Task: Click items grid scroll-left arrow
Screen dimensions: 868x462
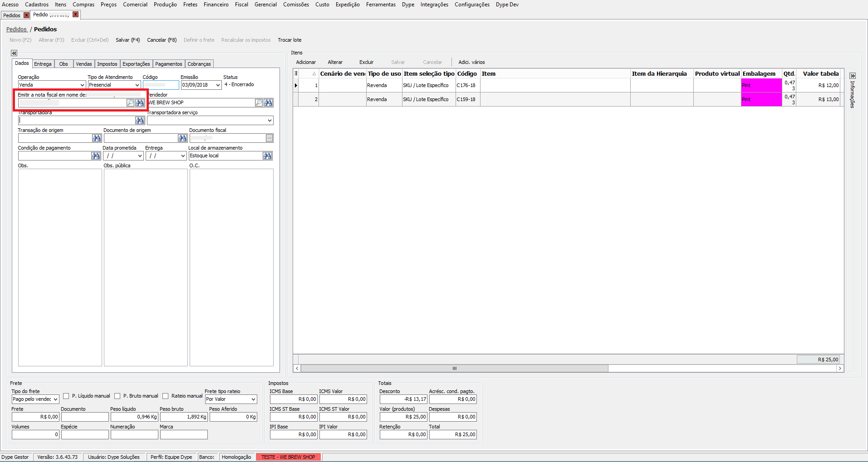Action: 297,369
